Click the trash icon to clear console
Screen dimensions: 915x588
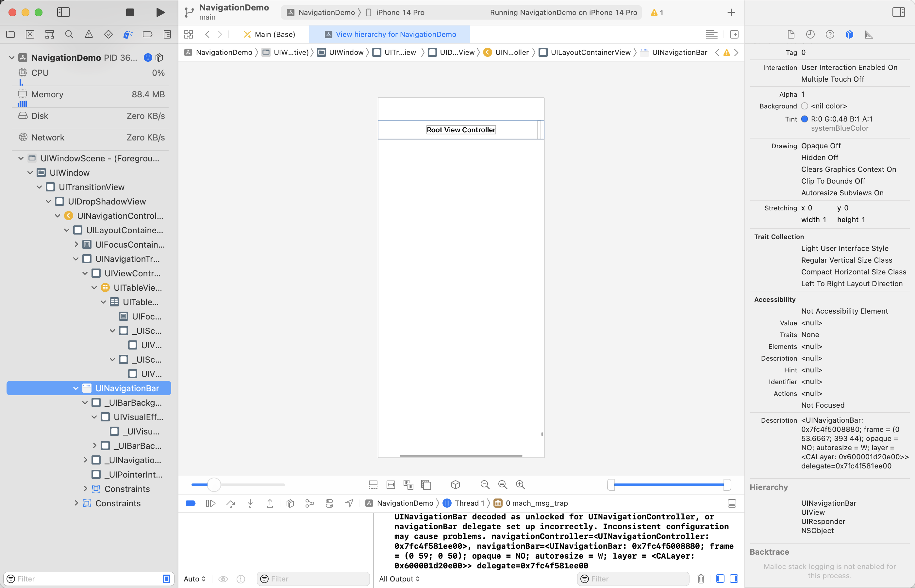point(701,579)
